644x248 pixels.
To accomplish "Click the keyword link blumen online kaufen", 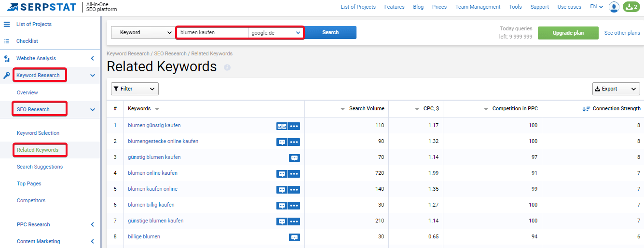I will [152, 173].
